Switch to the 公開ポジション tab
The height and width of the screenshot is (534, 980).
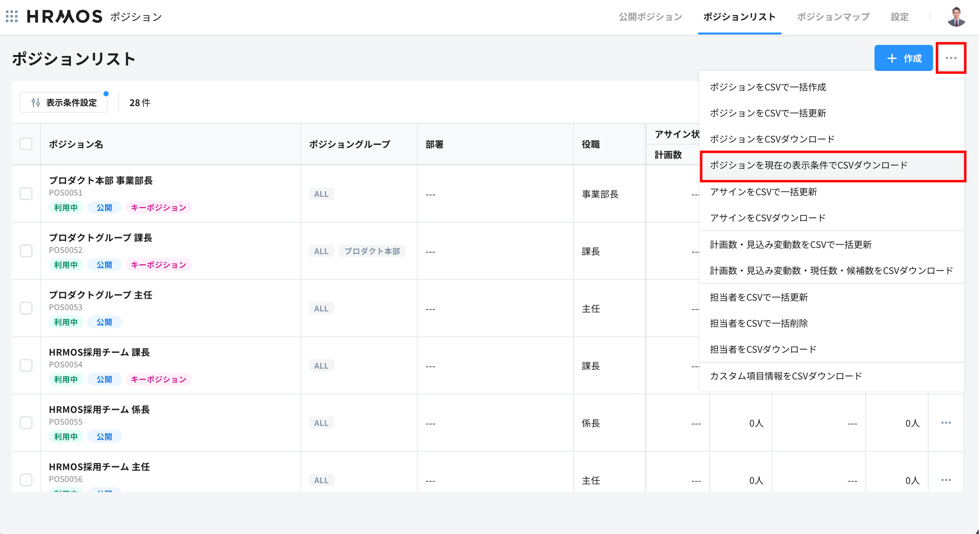[651, 17]
